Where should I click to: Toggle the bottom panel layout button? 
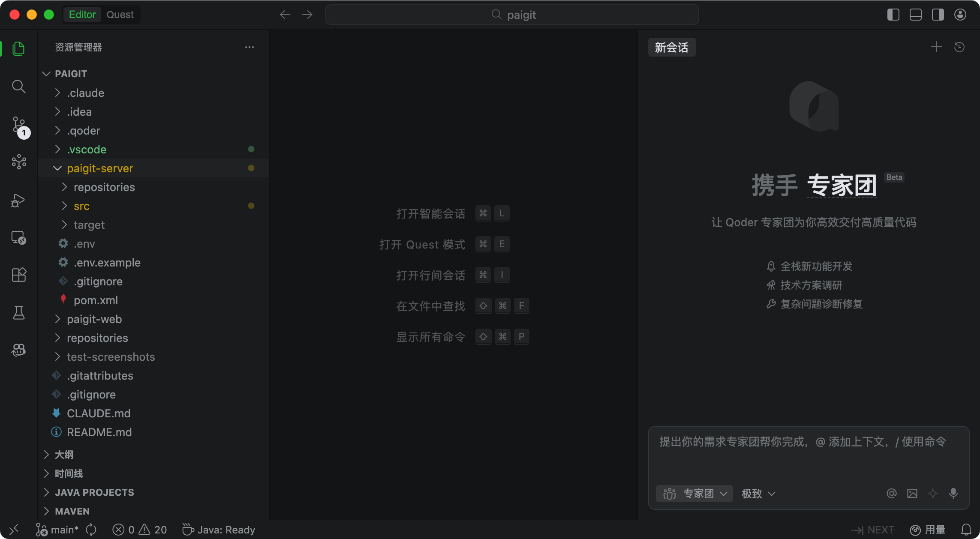coord(916,15)
